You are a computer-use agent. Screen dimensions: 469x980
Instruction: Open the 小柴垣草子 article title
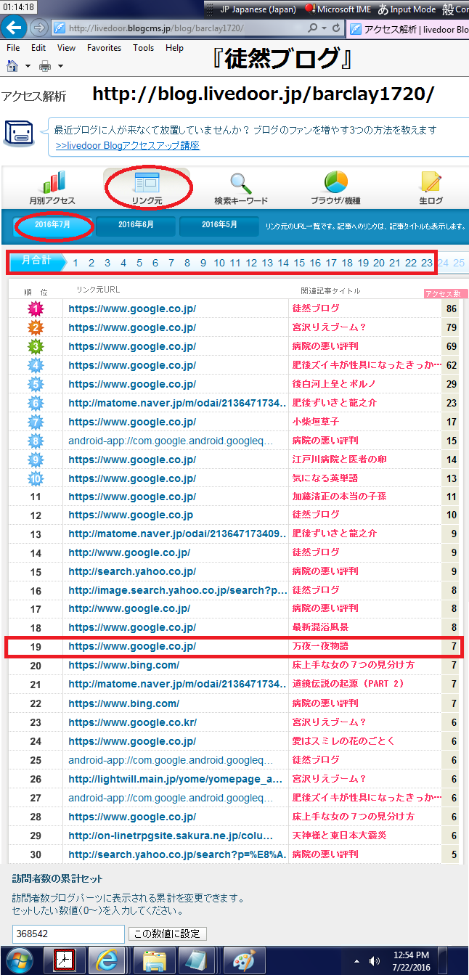(x=316, y=422)
